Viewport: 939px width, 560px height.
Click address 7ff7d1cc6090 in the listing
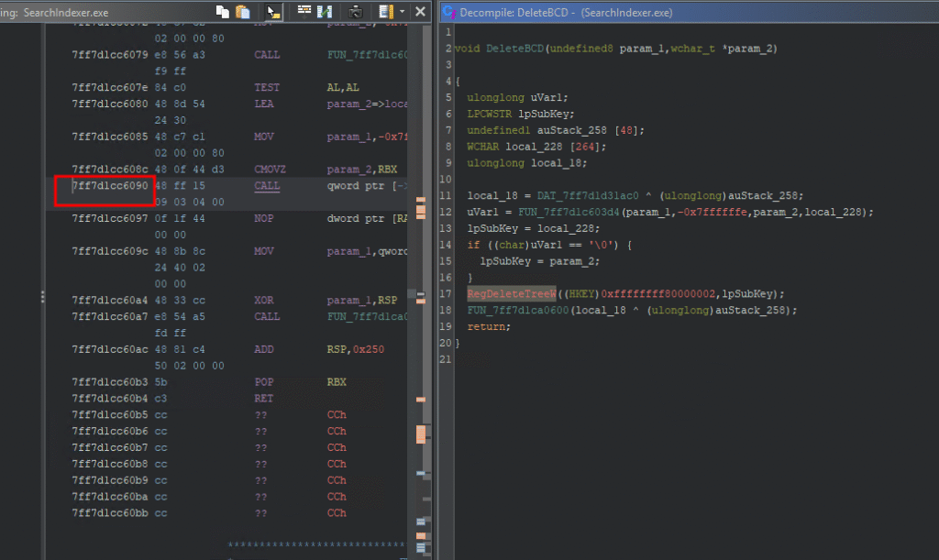click(x=110, y=185)
